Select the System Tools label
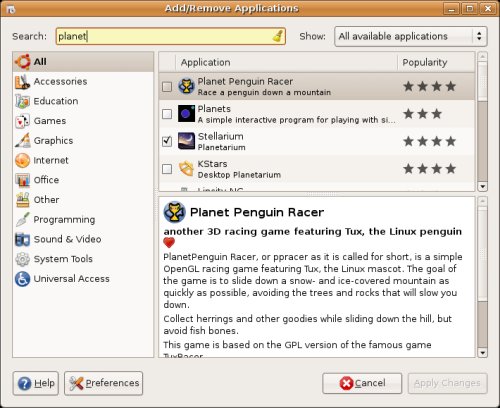This screenshot has width=500, height=408. 63,259
